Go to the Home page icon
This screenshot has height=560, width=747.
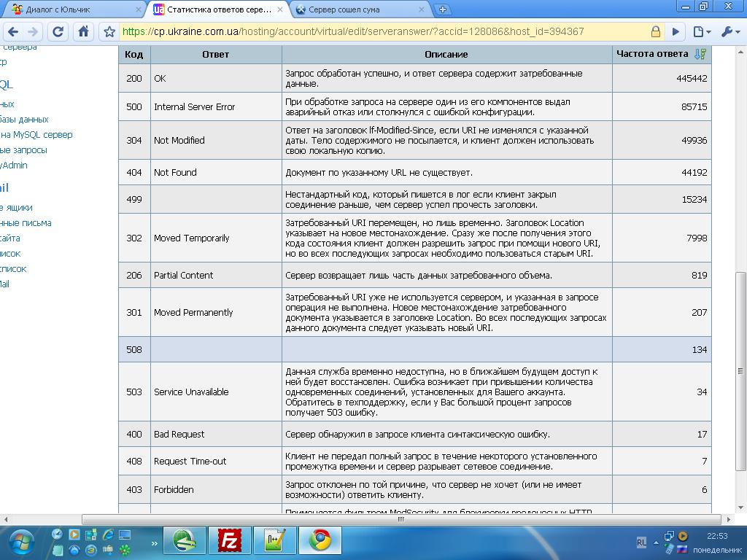click(x=84, y=32)
